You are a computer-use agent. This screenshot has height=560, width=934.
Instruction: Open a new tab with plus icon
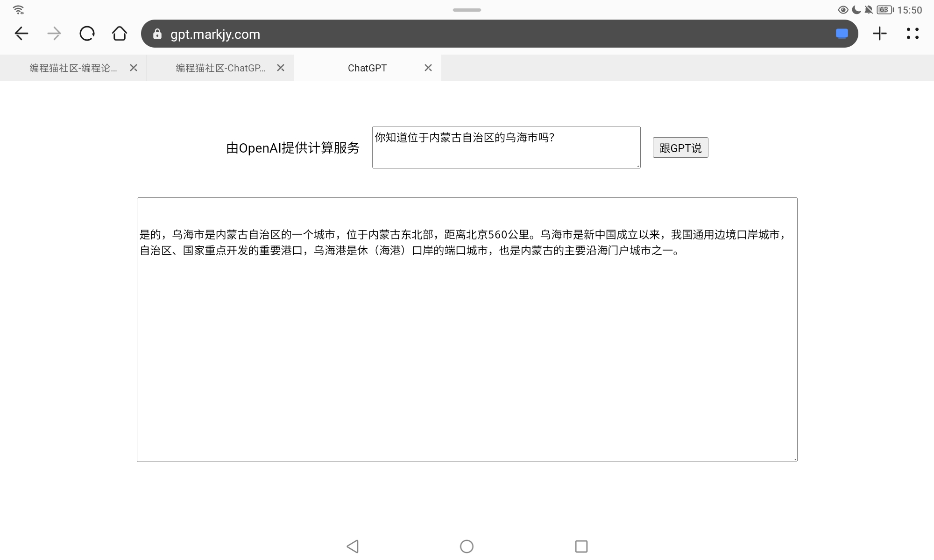click(x=880, y=34)
